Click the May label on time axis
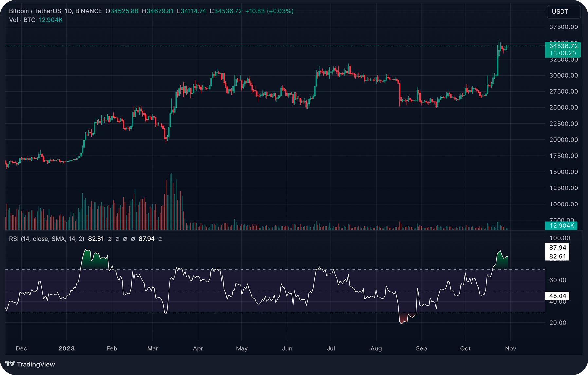 click(x=242, y=348)
